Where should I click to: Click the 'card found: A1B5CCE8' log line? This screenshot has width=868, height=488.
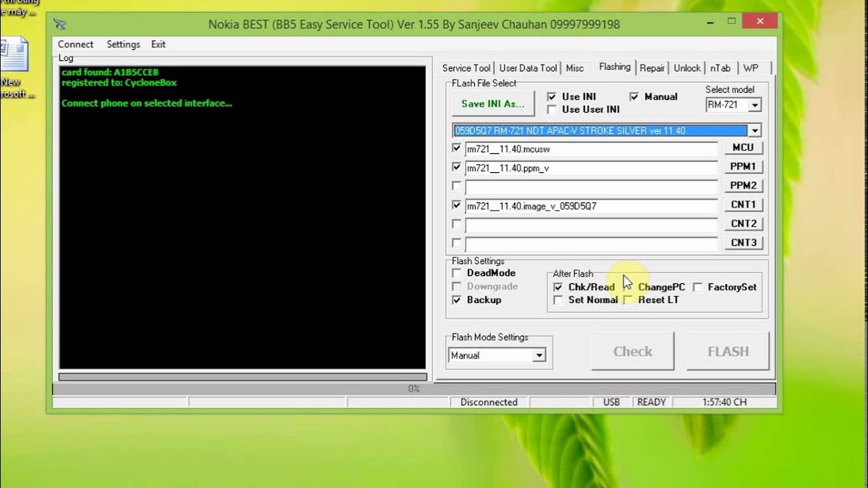click(110, 72)
